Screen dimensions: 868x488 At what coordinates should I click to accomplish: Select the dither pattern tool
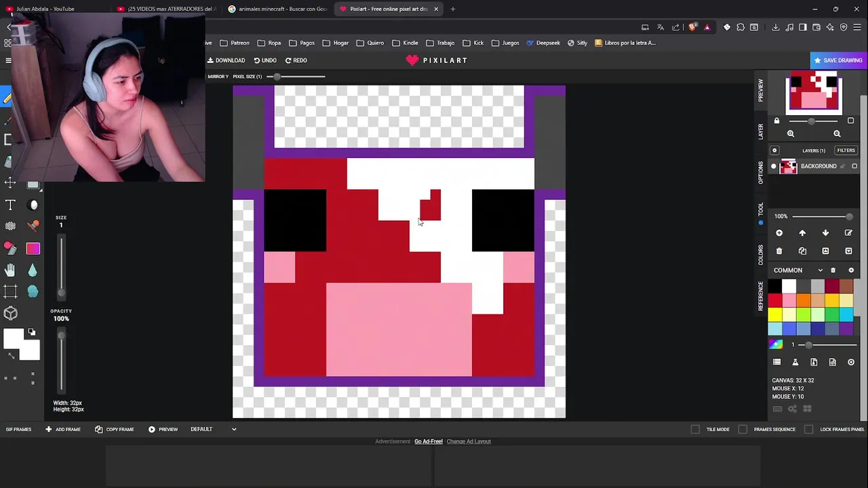[10, 226]
